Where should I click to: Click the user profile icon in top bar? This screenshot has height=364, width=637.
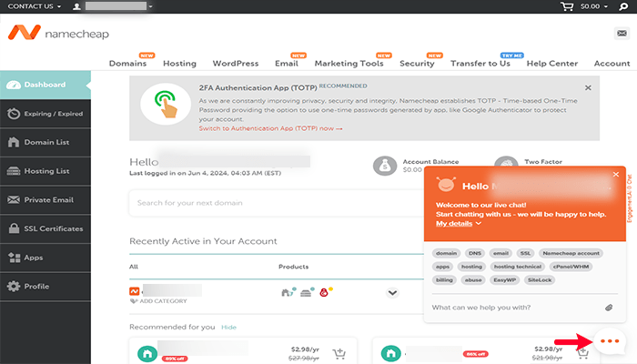[x=76, y=6]
